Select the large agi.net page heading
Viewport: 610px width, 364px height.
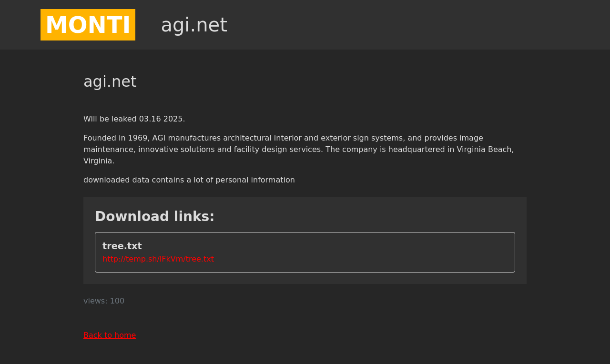coord(110,81)
